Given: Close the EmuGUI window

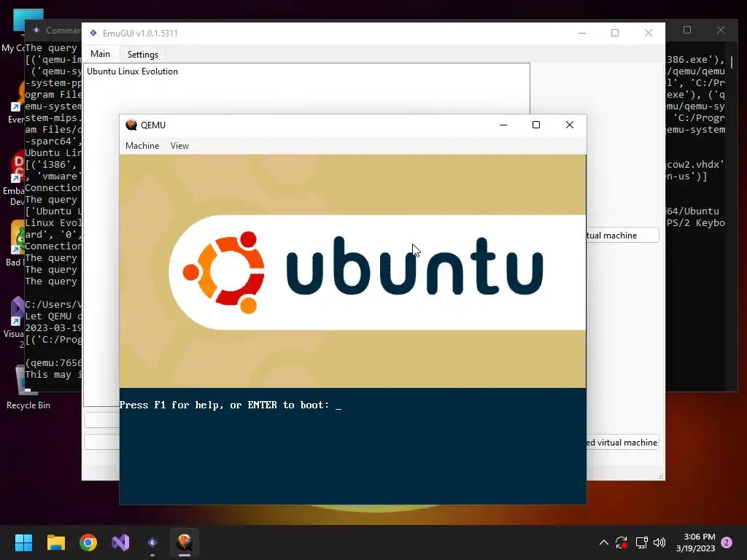Looking at the screenshot, I should [649, 33].
